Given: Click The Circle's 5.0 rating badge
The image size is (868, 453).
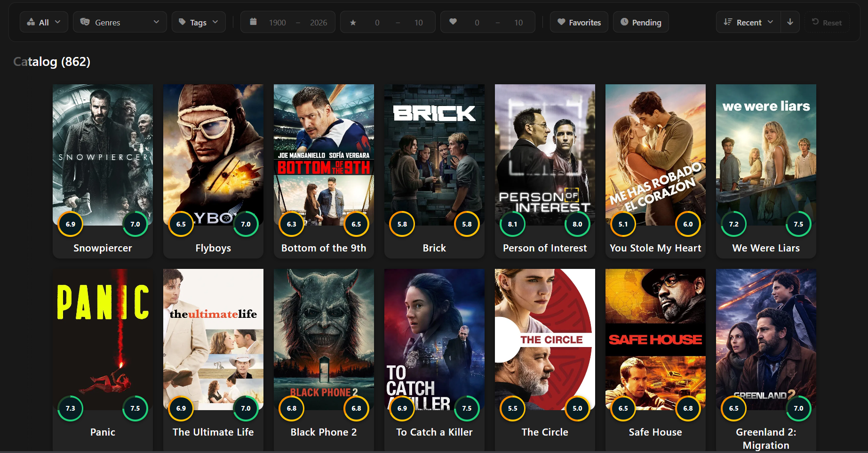Looking at the screenshot, I should click(577, 408).
